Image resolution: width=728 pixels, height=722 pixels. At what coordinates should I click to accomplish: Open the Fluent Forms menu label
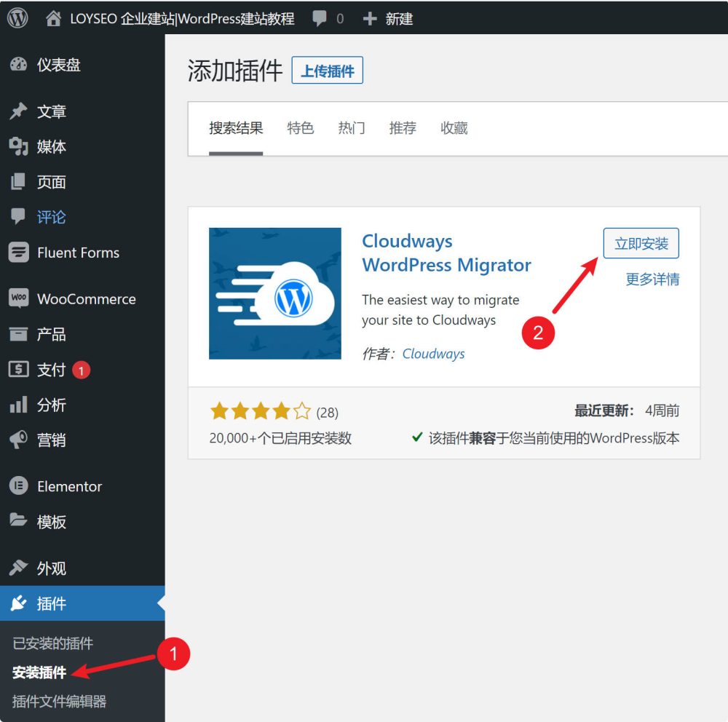[x=78, y=253]
